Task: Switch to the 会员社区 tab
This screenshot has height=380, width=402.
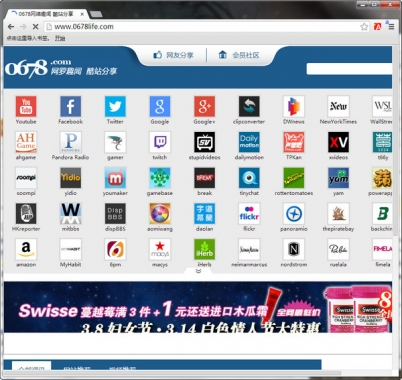Action: 239,55
